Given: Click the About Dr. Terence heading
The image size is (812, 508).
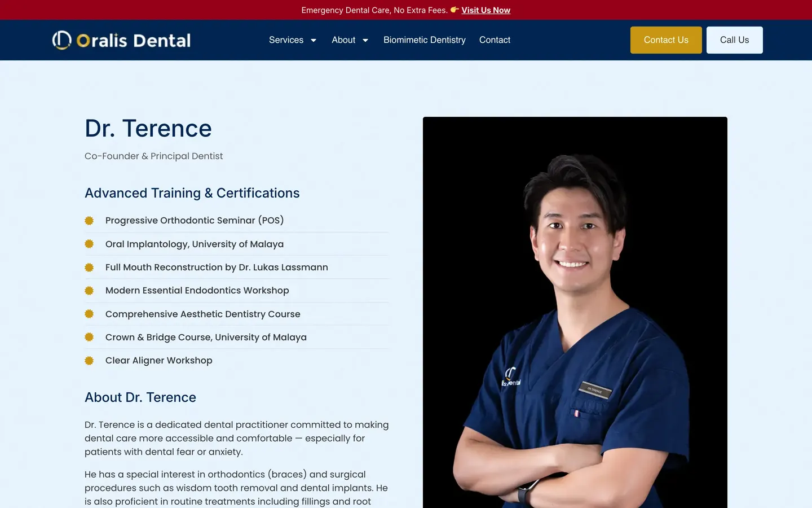Looking at the screenshot, I should click(140, 397).
